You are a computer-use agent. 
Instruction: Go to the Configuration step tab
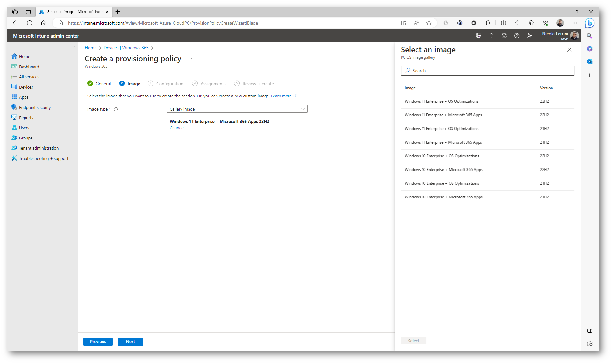(166, 84)
